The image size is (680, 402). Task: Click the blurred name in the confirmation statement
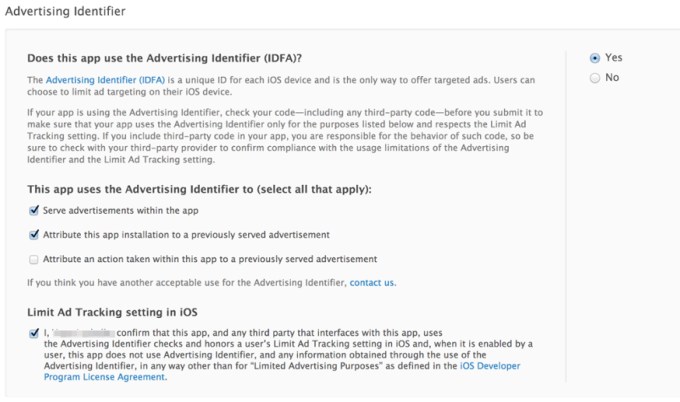(x=82, y=332)
